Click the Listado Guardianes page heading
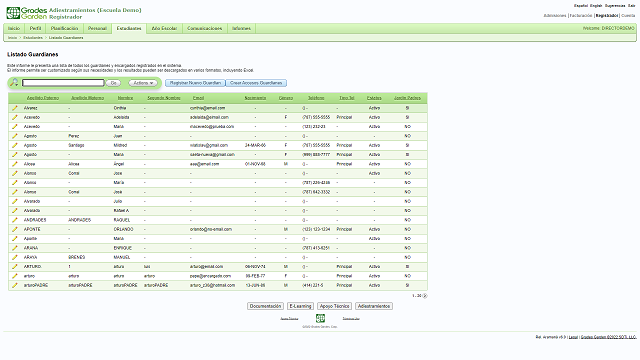The width and height of the screenshot is (640, 360). 33,54
